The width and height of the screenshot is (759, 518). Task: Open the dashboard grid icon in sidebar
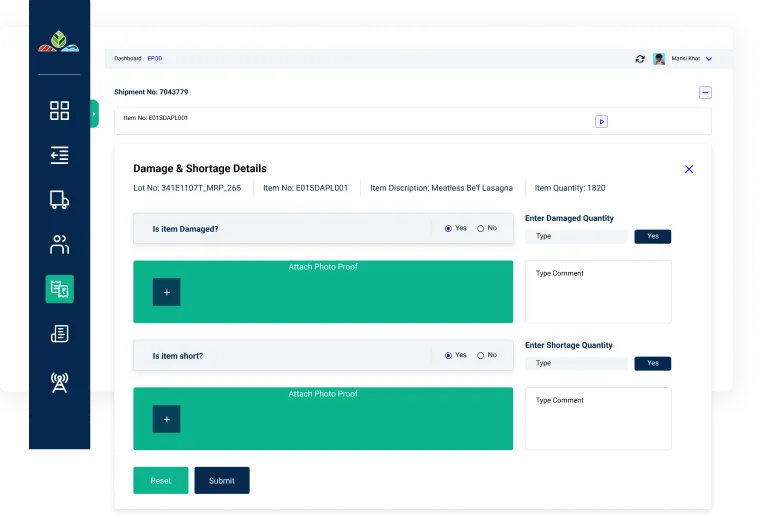[x=59, y=111]
